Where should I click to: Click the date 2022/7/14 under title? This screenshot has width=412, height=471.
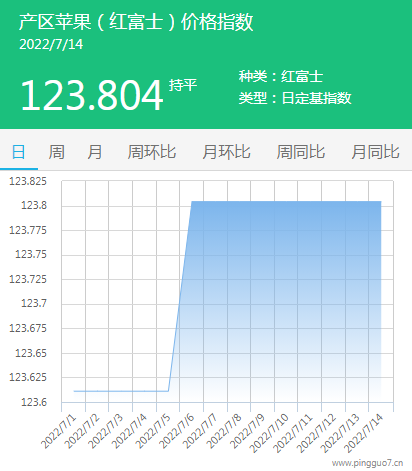tap(51, 45)
